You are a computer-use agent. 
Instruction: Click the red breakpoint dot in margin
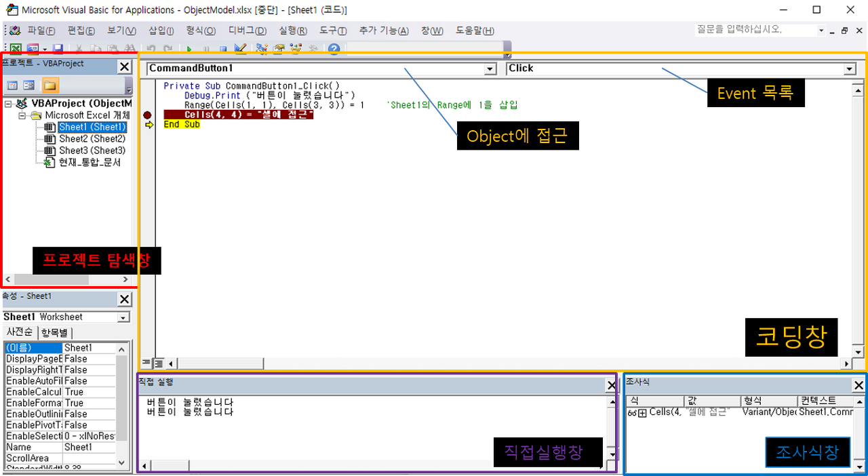tap(148, 115)
